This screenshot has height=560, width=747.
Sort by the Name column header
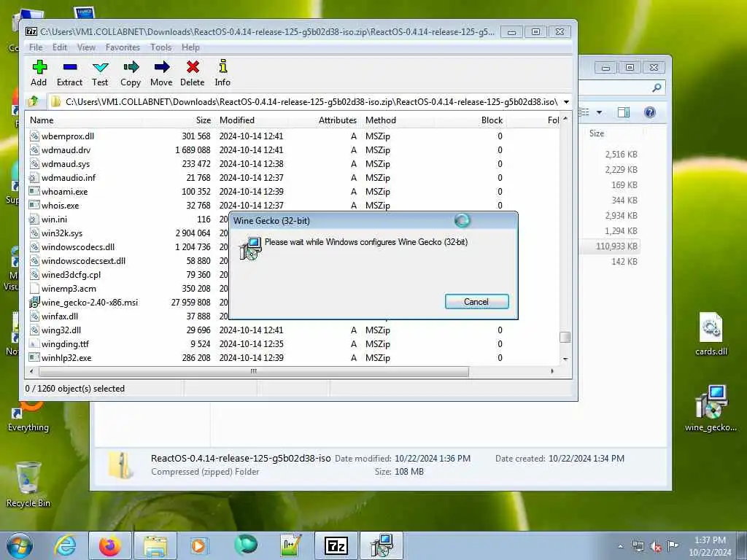coord(85,120)
